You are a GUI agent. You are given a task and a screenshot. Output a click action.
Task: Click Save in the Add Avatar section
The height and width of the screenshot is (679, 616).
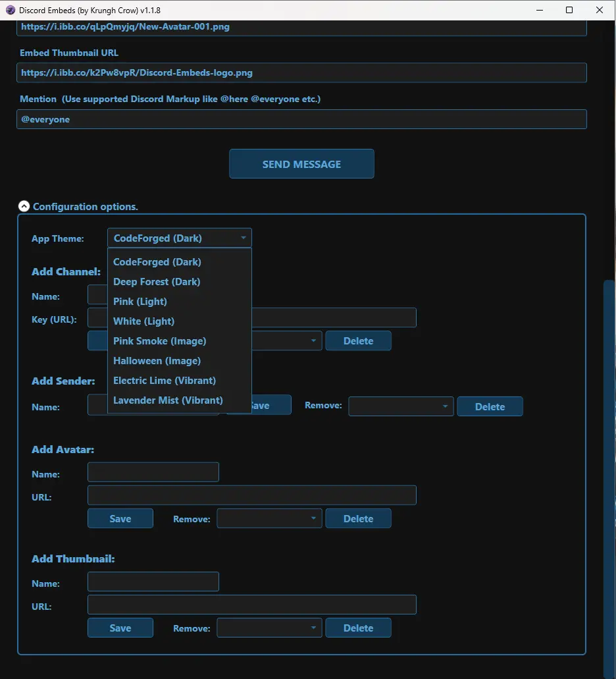click(120, 518)
